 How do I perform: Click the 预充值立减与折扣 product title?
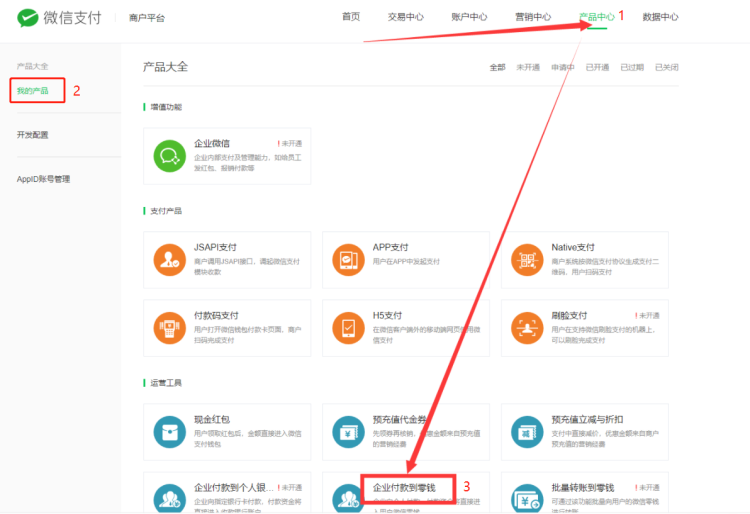(587, 419)
